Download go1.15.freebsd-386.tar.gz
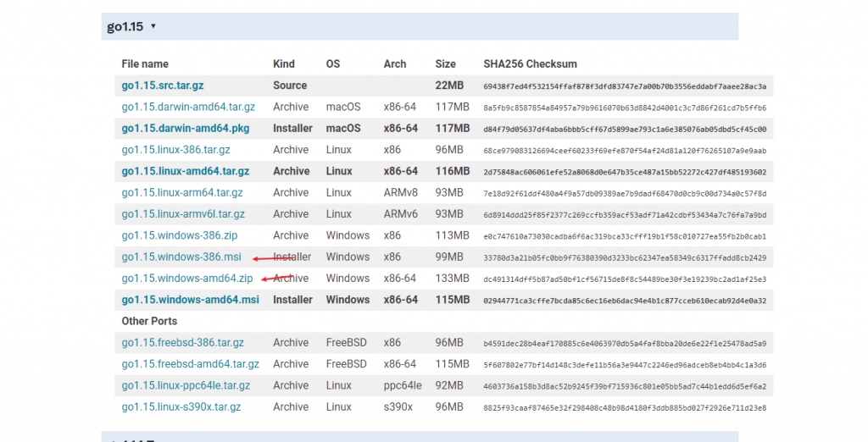868x442 pixels. tap(183, 343)
